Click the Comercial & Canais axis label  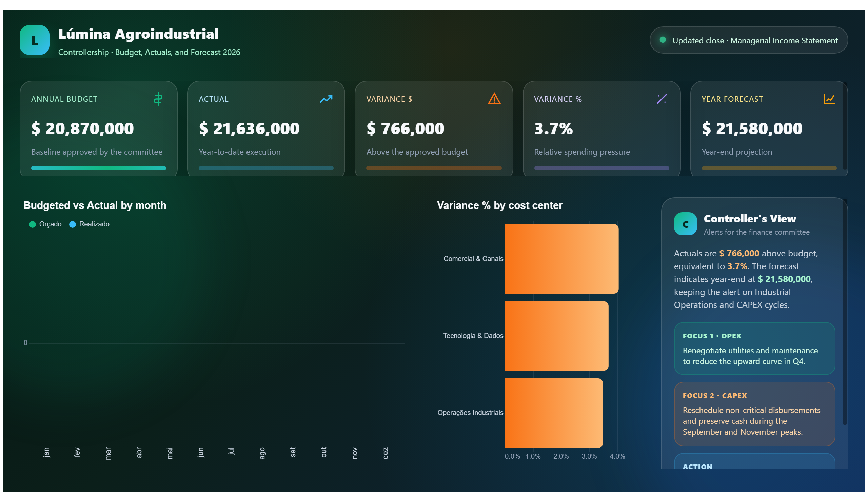(473, 259)
